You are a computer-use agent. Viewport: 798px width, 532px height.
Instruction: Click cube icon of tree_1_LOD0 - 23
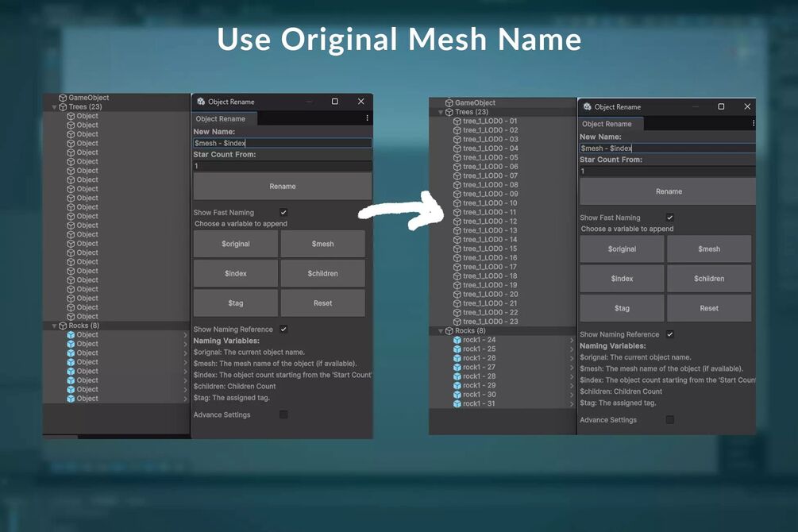coord(457,322)
